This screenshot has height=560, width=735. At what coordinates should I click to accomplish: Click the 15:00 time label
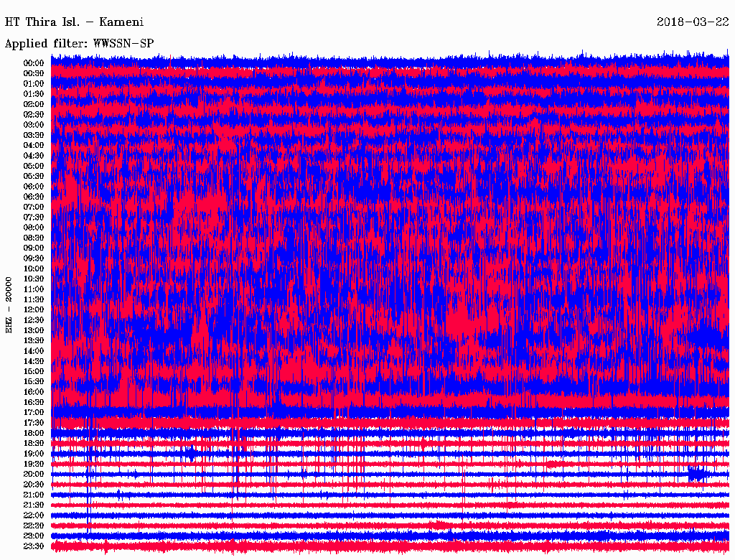tap(34, 371)
